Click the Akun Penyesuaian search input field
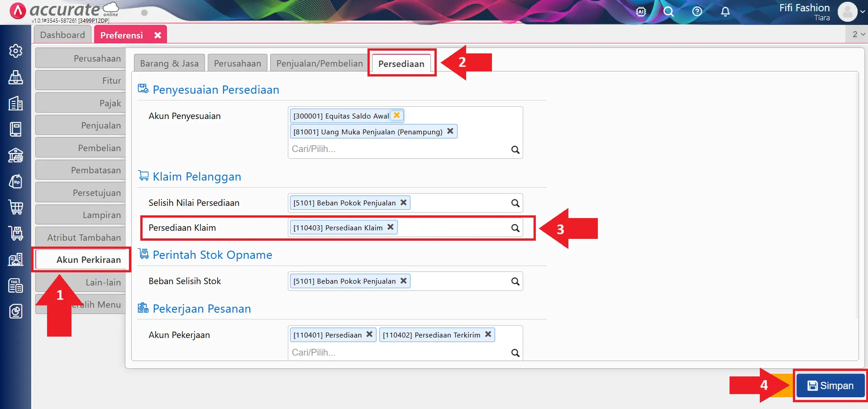Viewport: 868px width, 409px height. pyautogui.click(x=398, y=149)
